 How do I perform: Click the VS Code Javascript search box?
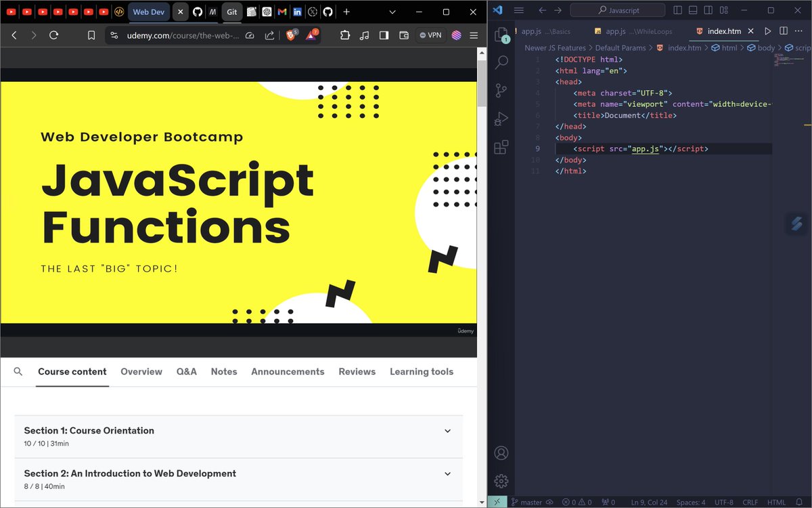click(x=619, y=10)
